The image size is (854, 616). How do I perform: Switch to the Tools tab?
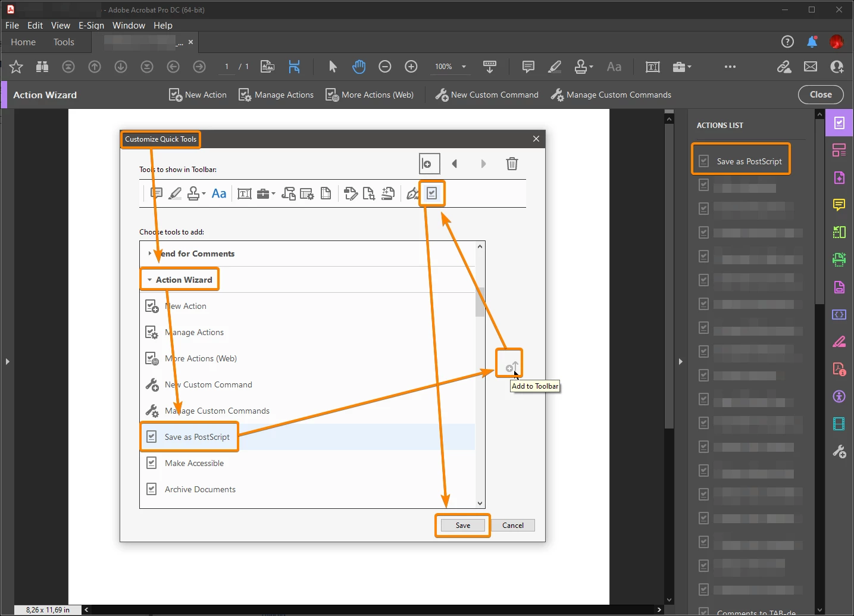pyautogui.click(x=64, y=42)
